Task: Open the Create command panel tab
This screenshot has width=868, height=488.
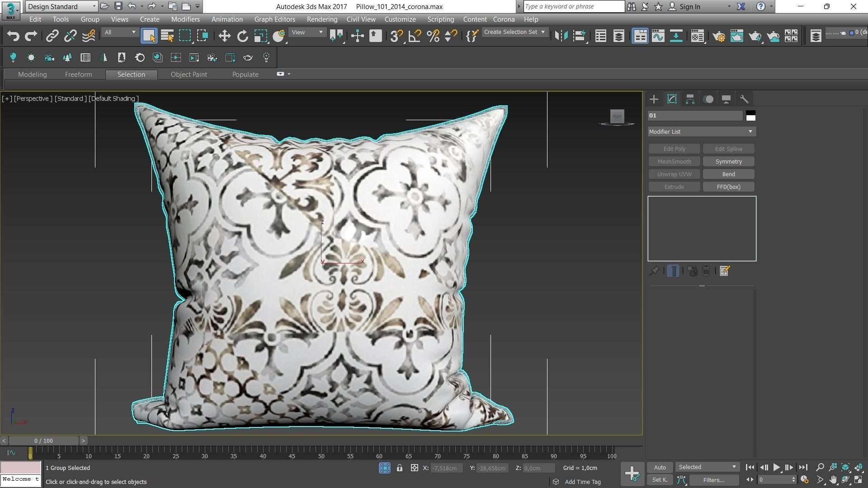Action: point(654,99)
